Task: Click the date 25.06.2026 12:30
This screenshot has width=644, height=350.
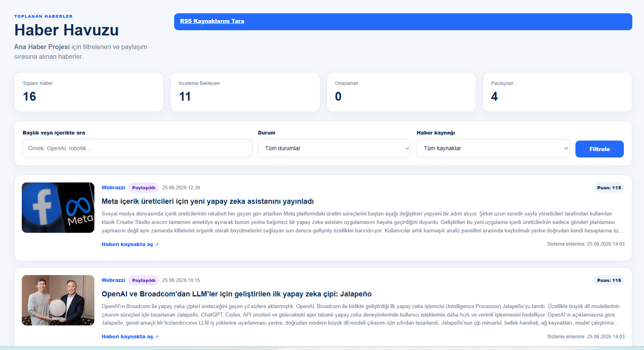Action: pos(181,188)
